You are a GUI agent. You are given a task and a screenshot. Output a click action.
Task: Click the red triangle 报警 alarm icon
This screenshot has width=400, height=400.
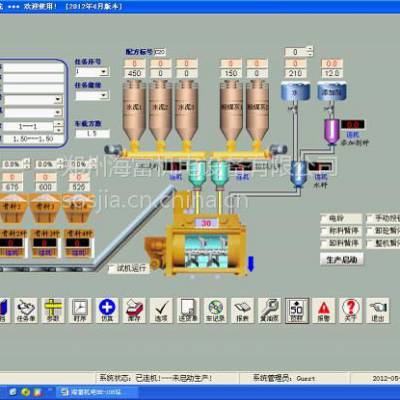(x=323, y=310)
